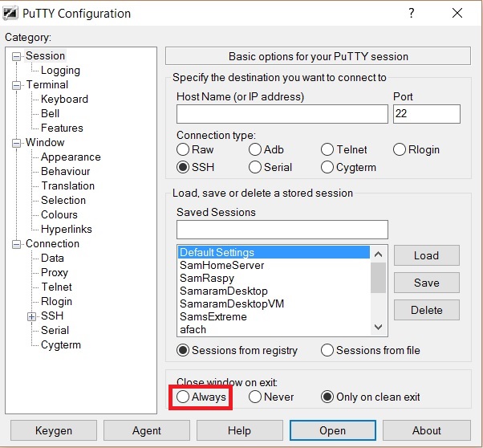Open the Appearance settings category
This screenshot has height=448, width=483.
tap(71, 157)
